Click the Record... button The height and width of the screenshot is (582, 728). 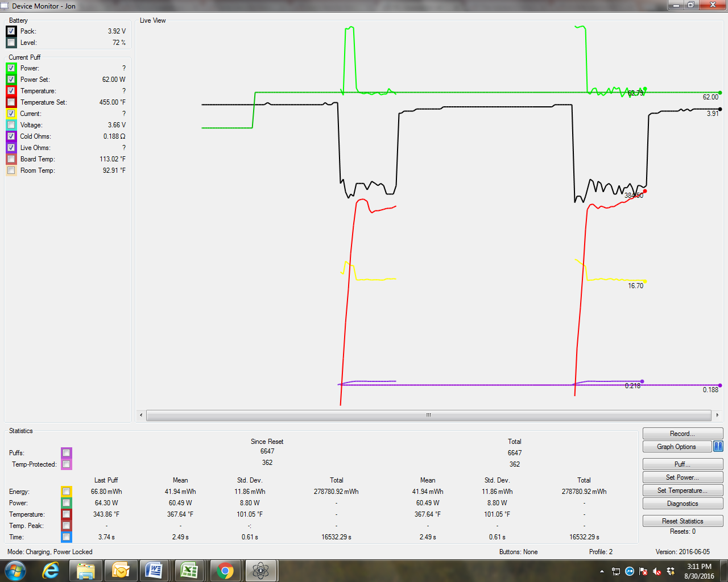point(682,434)
